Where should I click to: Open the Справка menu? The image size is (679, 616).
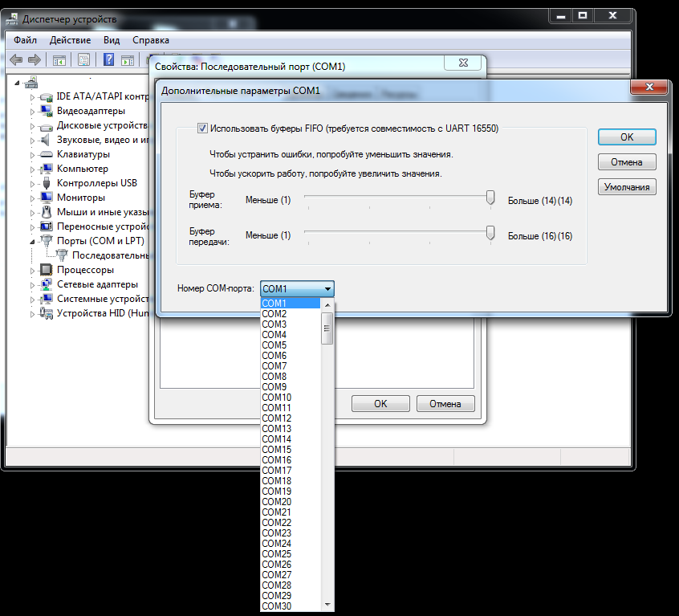(x=151, y=40)
